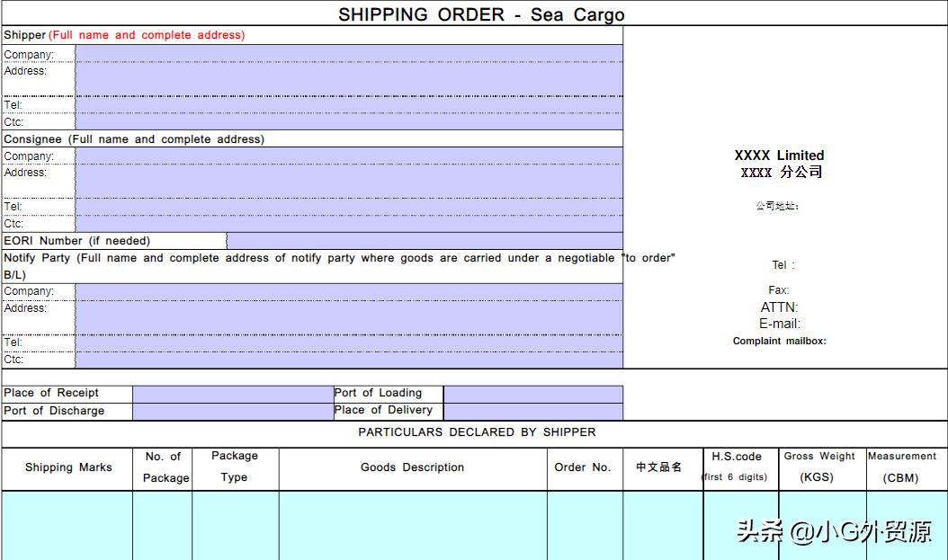Click the empty cell under No. of Package
948x560 pixels.
click(x=163, y=526)
